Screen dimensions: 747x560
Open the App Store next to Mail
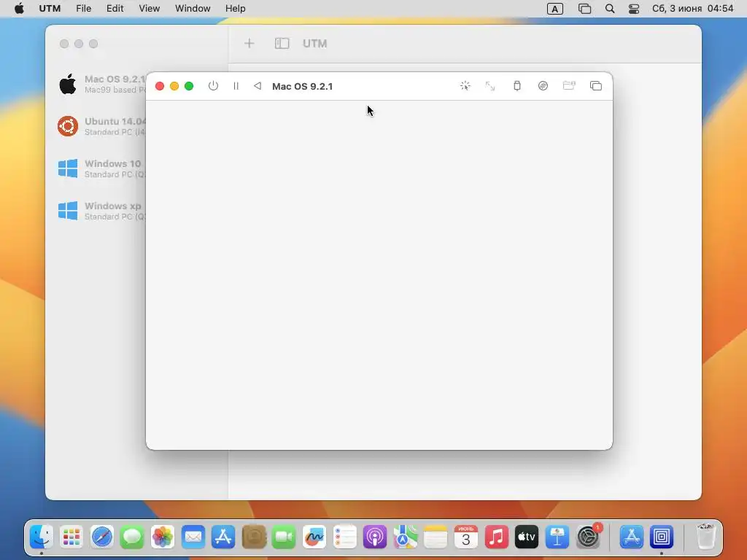coord(223,537)
